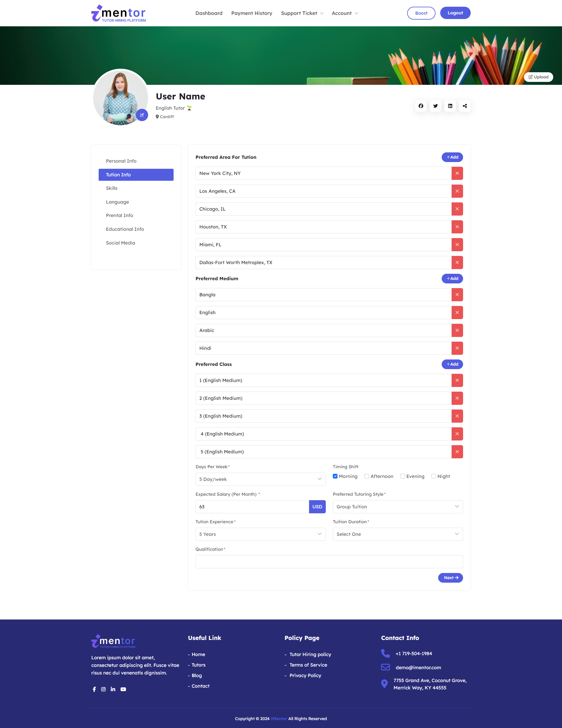This screenshot has height=728, width=562.
Task: Delete 5 (English Medium) preferred class
Action: pyautogui.click(x=457, y=452)
